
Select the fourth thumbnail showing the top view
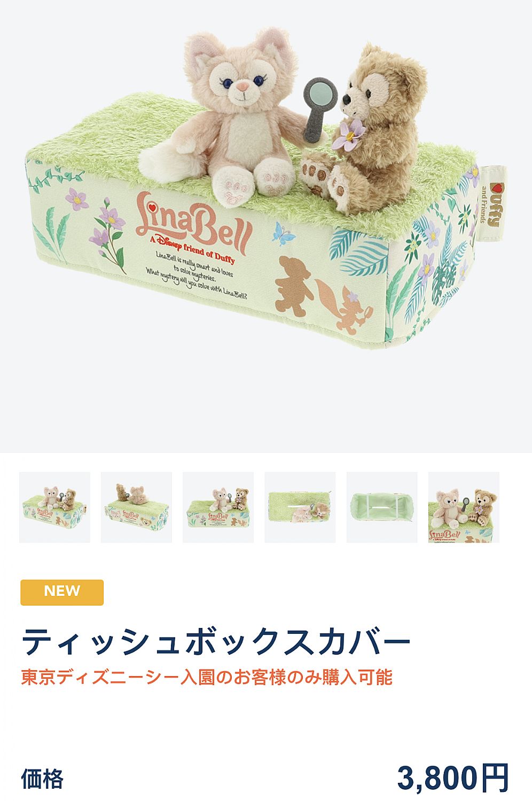pos(300,507)
